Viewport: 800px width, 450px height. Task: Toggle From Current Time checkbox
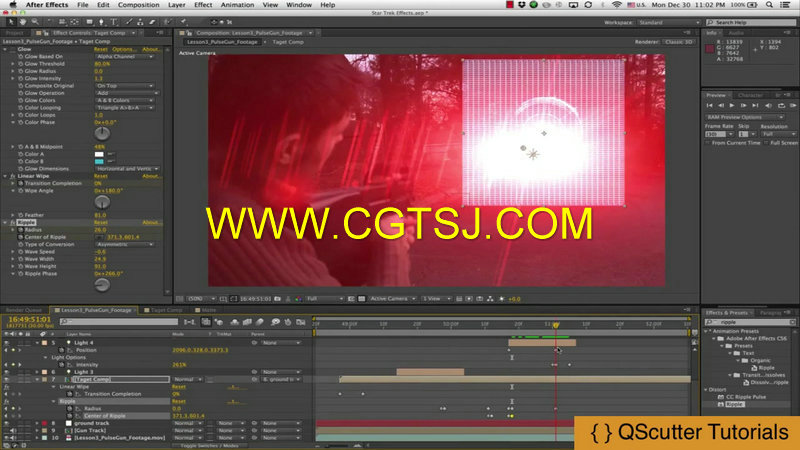tap(708, 143)
